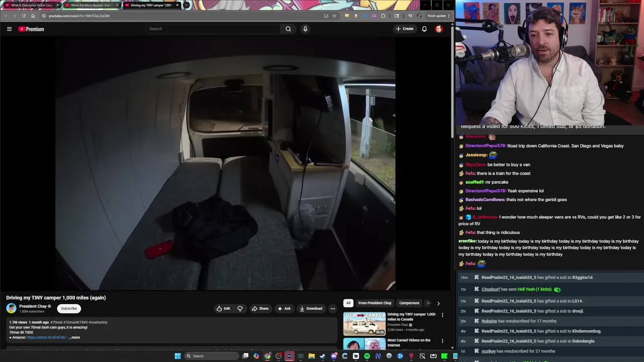This screenshot has width=644, height=362.
Task: Select the 'All' filter chip
Action: [x=348, y=303]
